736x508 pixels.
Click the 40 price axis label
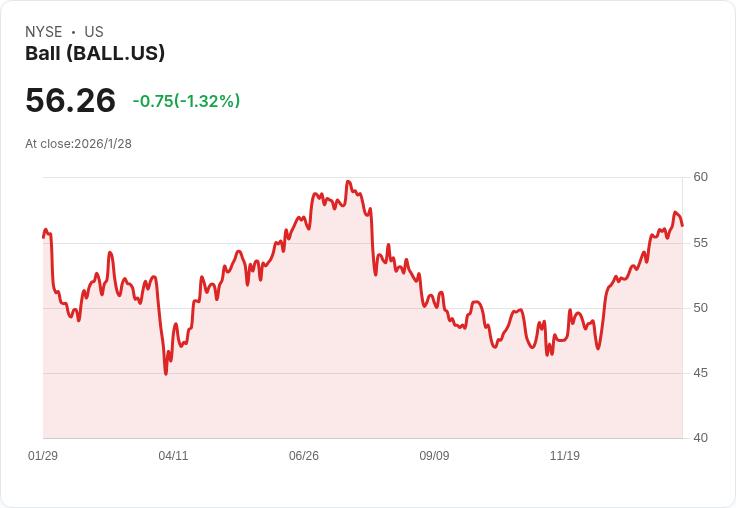coord(700,438)
